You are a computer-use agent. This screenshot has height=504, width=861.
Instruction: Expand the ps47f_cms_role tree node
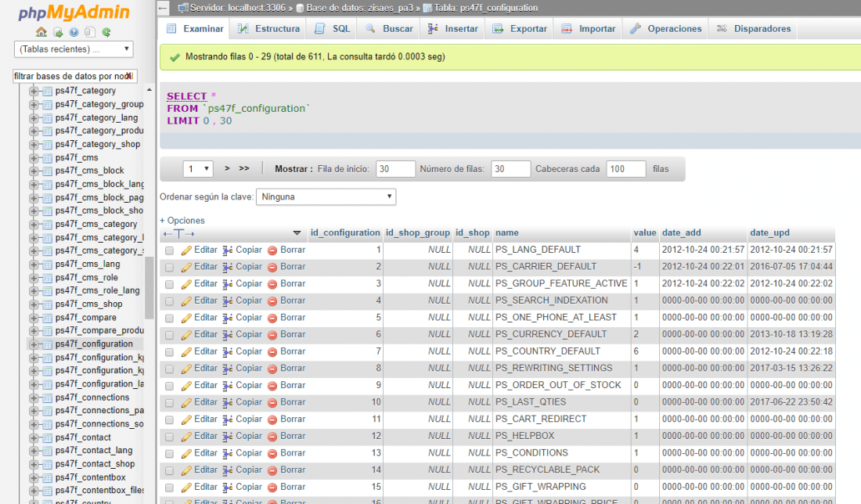34,278
